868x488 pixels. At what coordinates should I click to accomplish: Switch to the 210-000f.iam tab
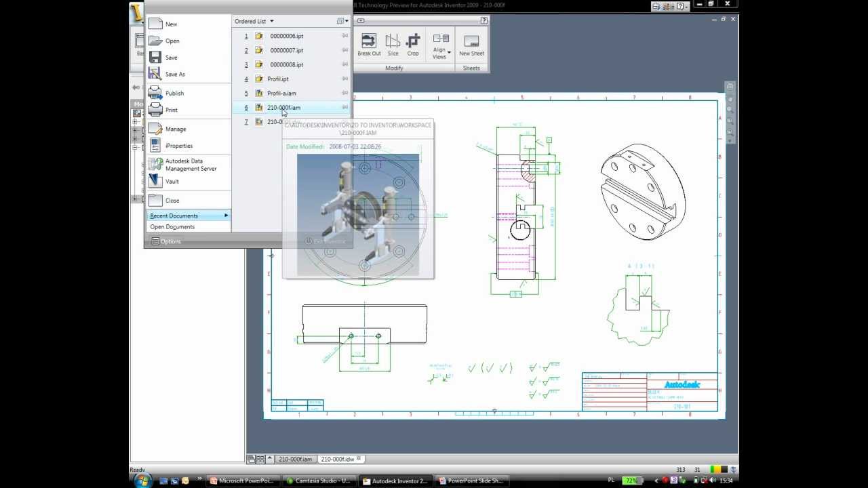pos(294,459)
